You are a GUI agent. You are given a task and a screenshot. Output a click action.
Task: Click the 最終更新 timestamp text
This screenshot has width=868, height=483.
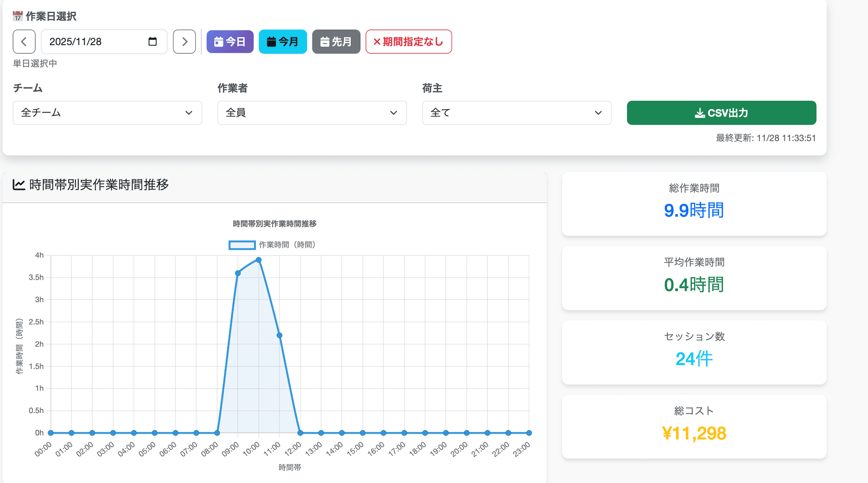(x=766, y=138)
